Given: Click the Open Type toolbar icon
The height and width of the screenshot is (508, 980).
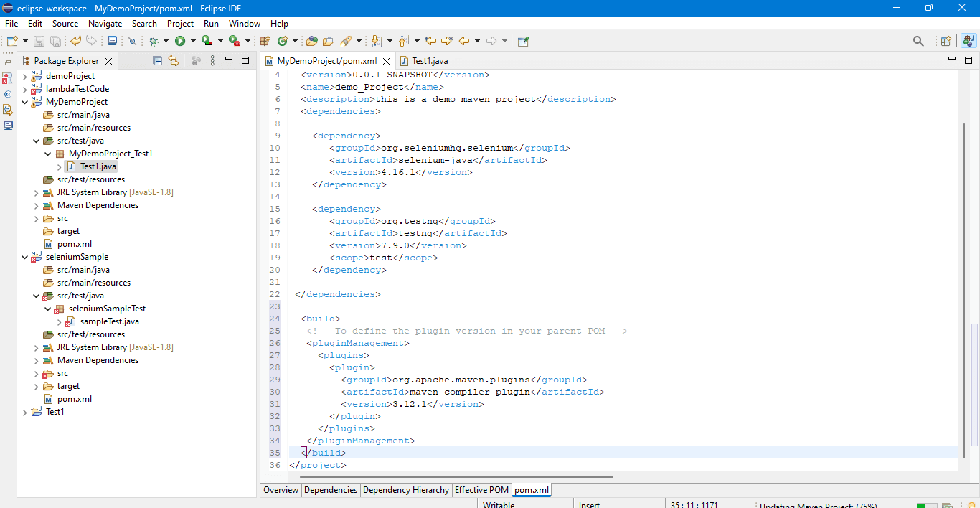Looking at the screenshot, I should coord(311,41).
